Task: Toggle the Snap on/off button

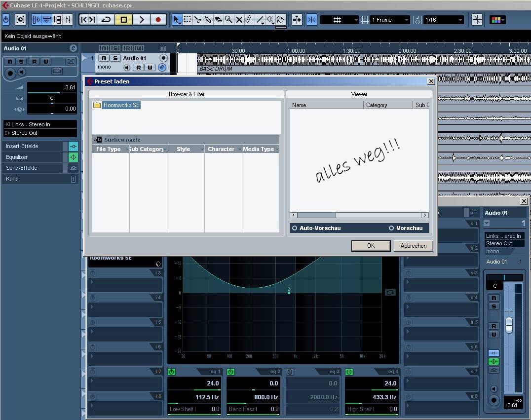Action: (x=311, y=20)
